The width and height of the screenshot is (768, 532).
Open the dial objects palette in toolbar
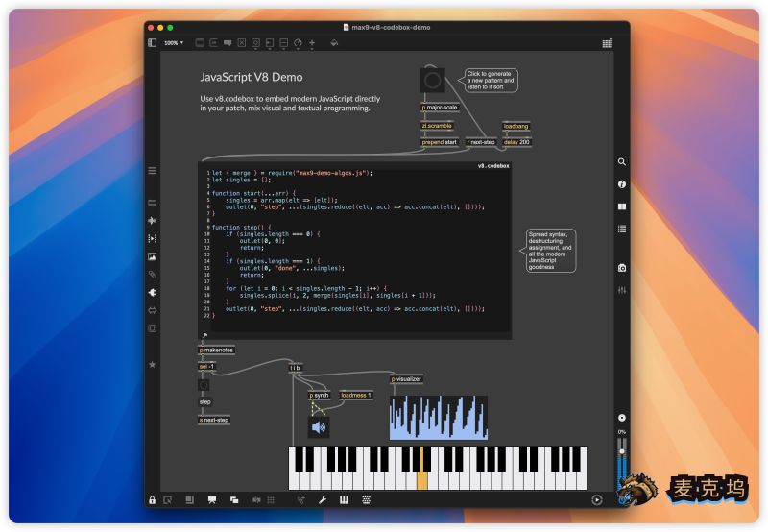(x=298, y=43)
